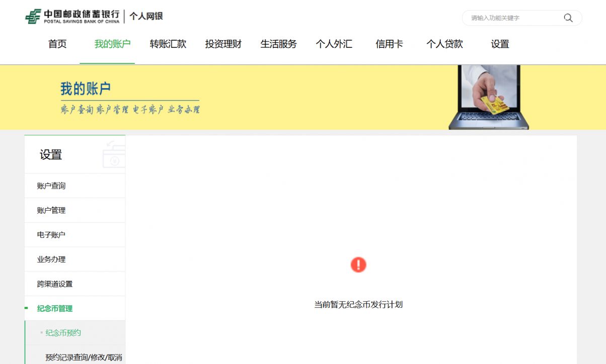
Task: Click the 当前暂无纪念币发行计划 message
Action: coord(358,305)
